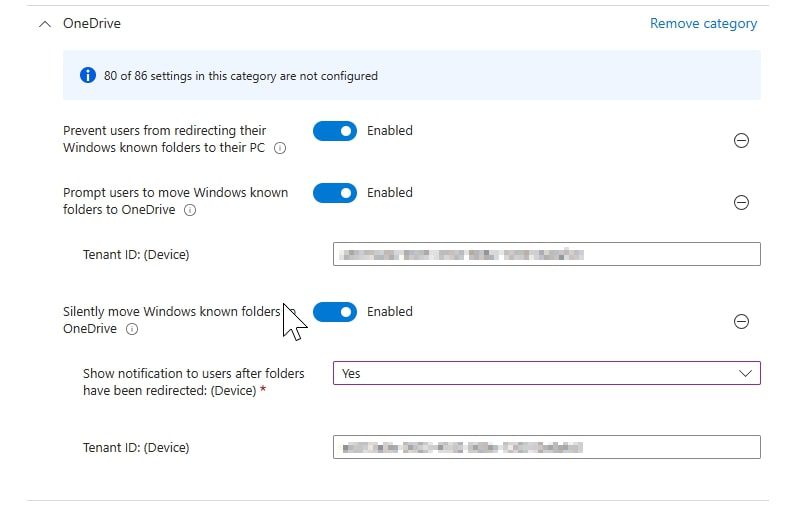The width and height of the screenshot is (801, 506).
Task: Remove the Prompt users to move setting
Action: coord(741,203)
